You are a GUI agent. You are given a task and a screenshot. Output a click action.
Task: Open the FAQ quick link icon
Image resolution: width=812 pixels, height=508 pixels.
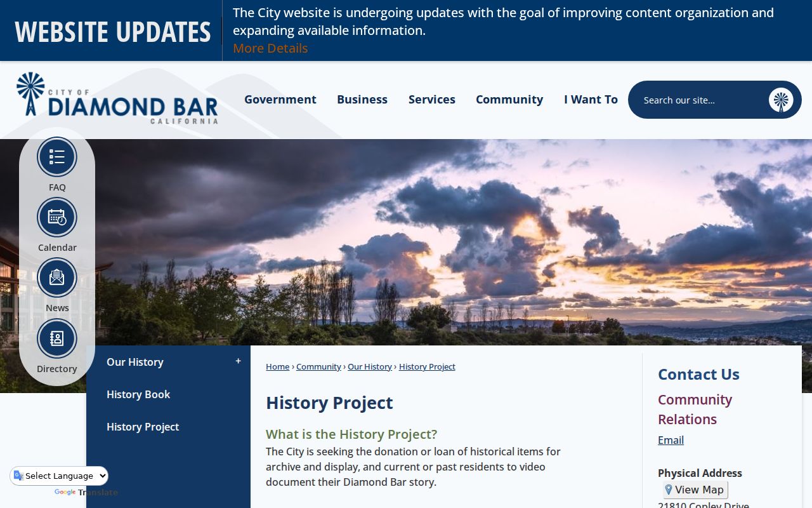[x=57, y=157]
